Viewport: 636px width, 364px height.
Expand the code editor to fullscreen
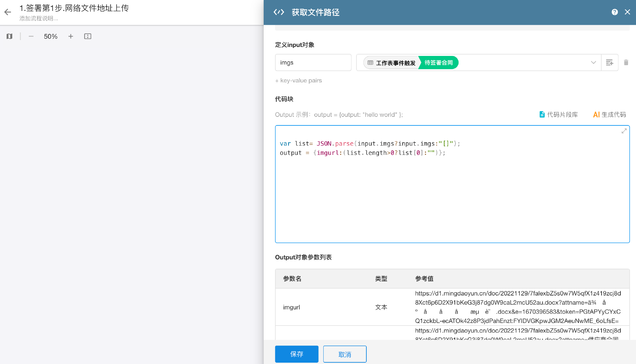tap(624, 131)
